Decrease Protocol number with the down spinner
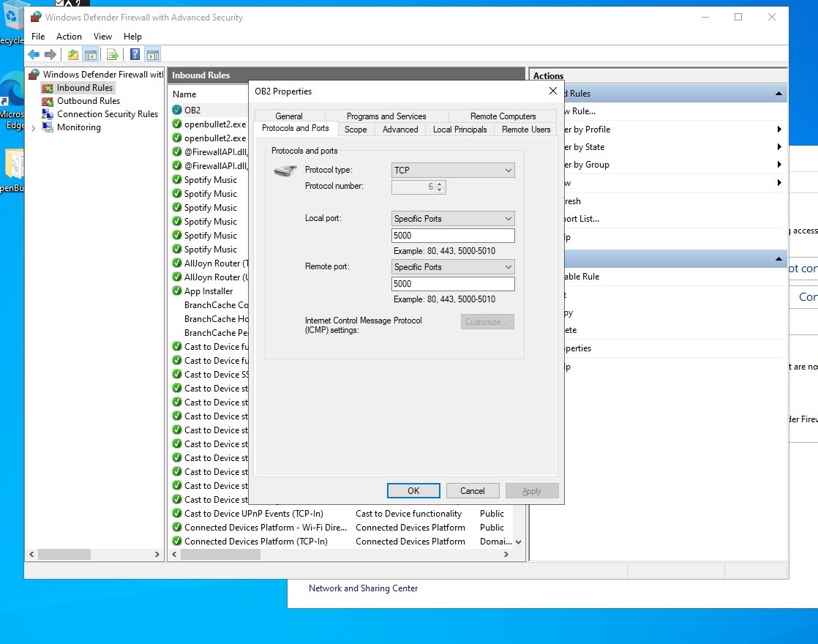The width and height of the screenshot is (818, 644). click(x=440, y=190)
